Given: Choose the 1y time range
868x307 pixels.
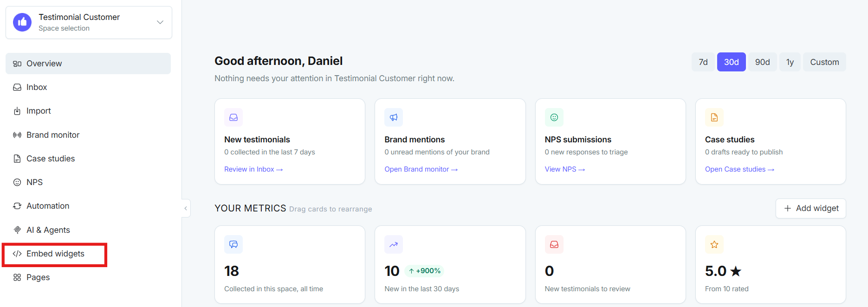Looking at the screenshot, I should click(x=790, y=62).
